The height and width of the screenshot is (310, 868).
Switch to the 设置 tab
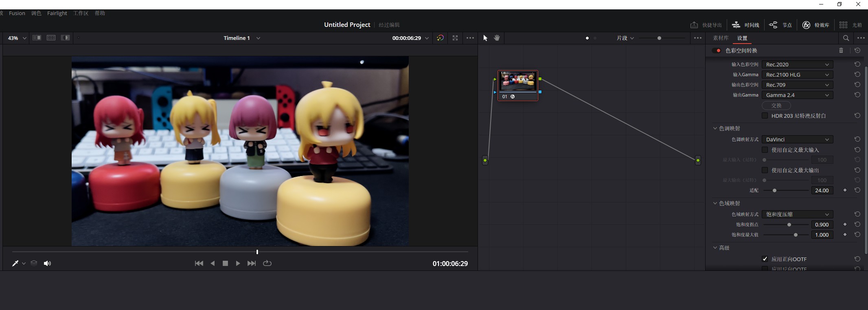[742, 38]
